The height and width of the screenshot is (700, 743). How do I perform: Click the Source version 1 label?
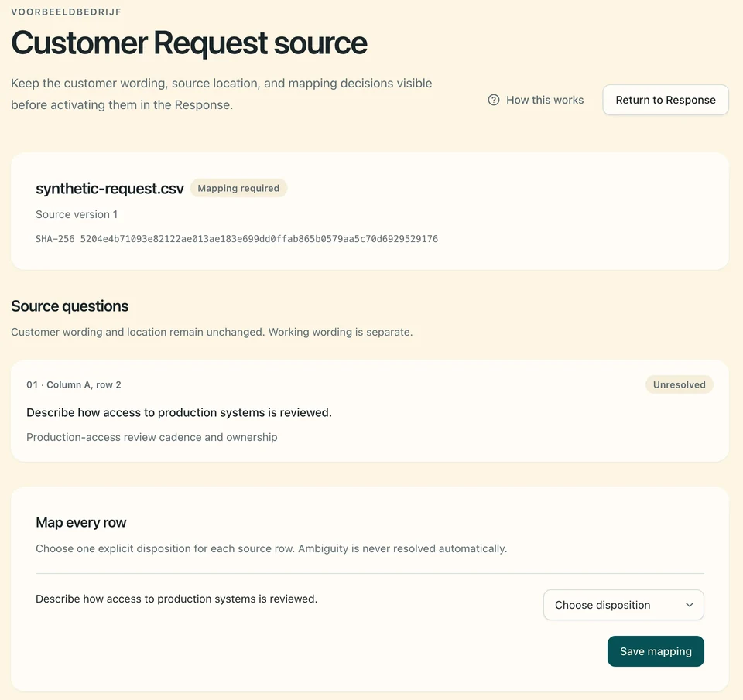77,214
